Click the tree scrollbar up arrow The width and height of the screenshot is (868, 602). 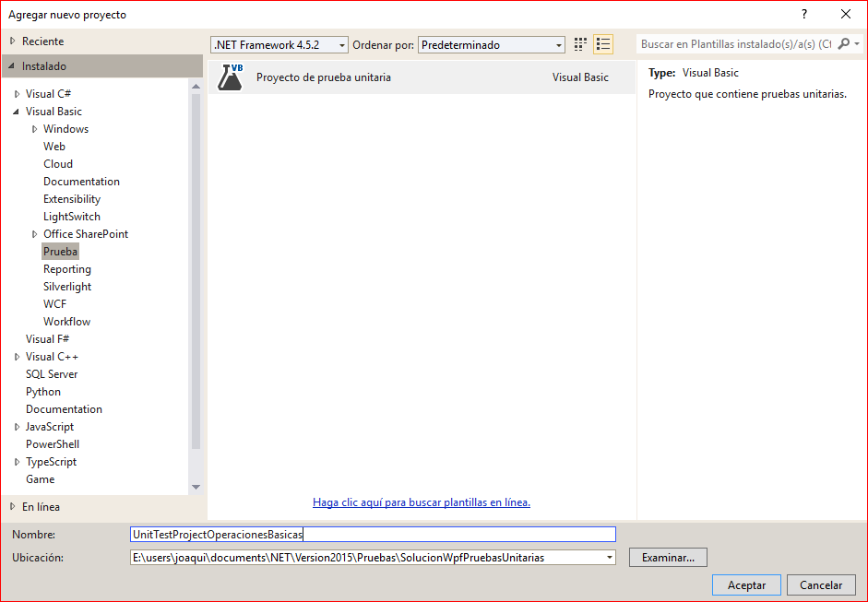pyautogui.click(x=196, y=87)
